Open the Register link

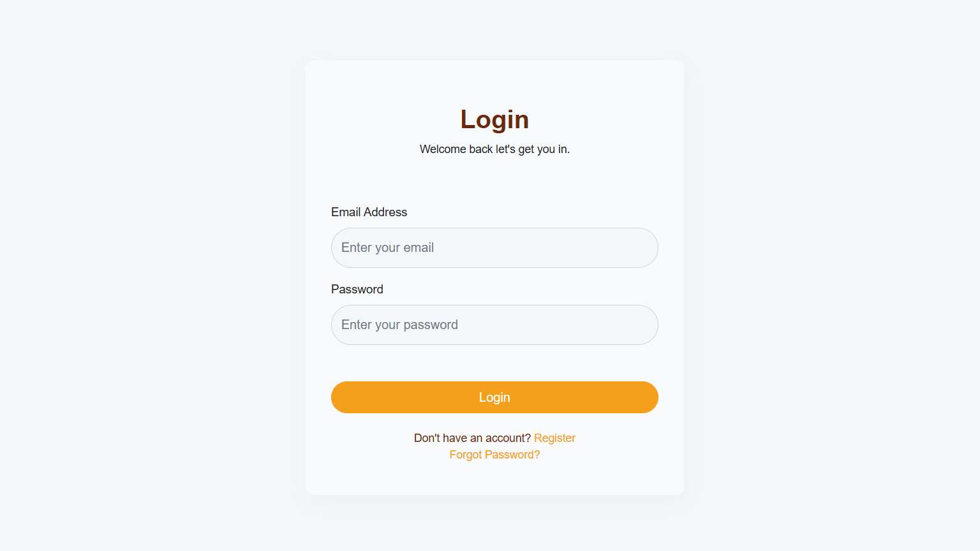554,438
